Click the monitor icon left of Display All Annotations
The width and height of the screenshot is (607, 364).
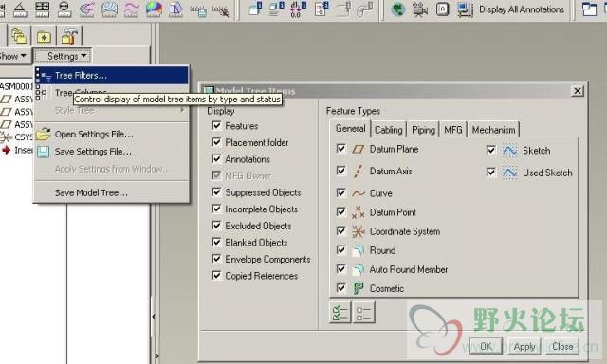(465, 9)
